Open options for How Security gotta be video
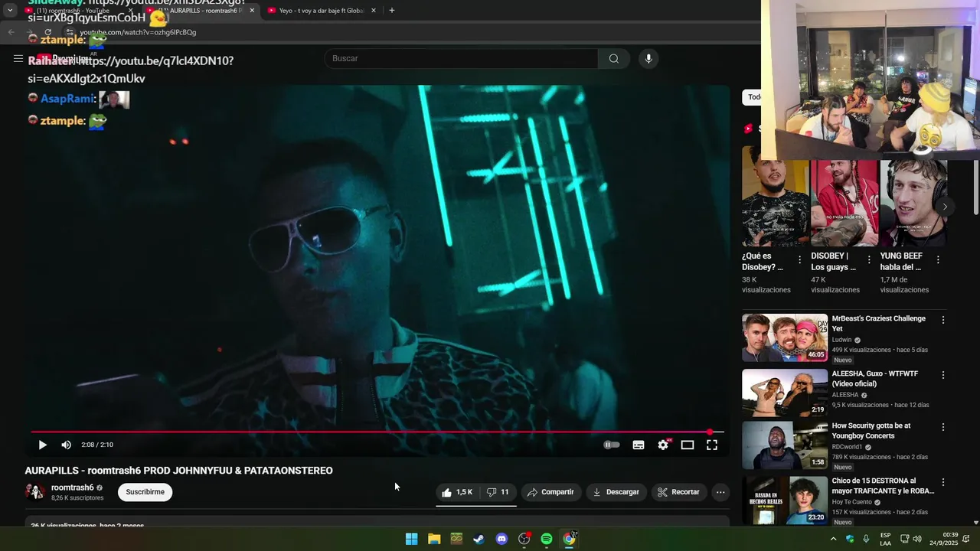980x551 pixels. [943, 427]
